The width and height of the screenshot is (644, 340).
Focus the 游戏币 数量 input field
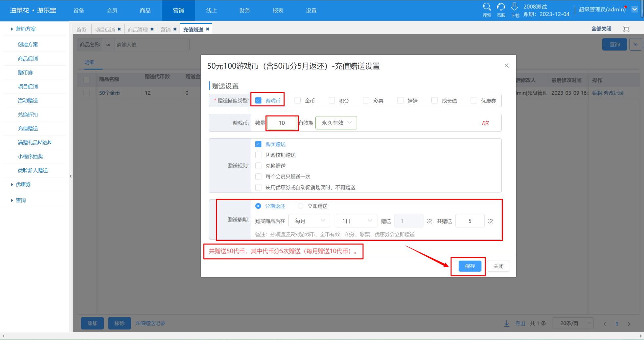point(282,123)
